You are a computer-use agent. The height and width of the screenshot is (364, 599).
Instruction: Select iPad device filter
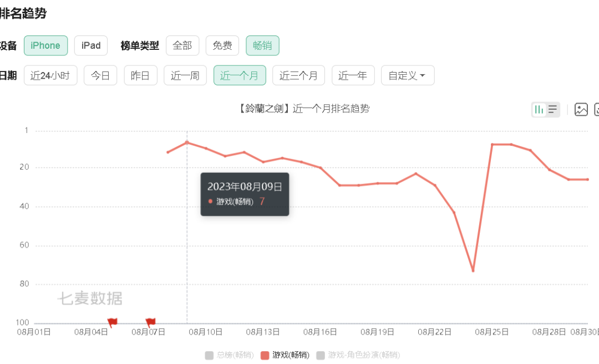[91, 45]
